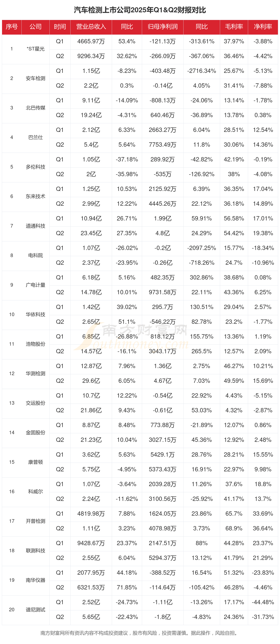Click the 4665.97万 revenue cell

coord(91,41)
